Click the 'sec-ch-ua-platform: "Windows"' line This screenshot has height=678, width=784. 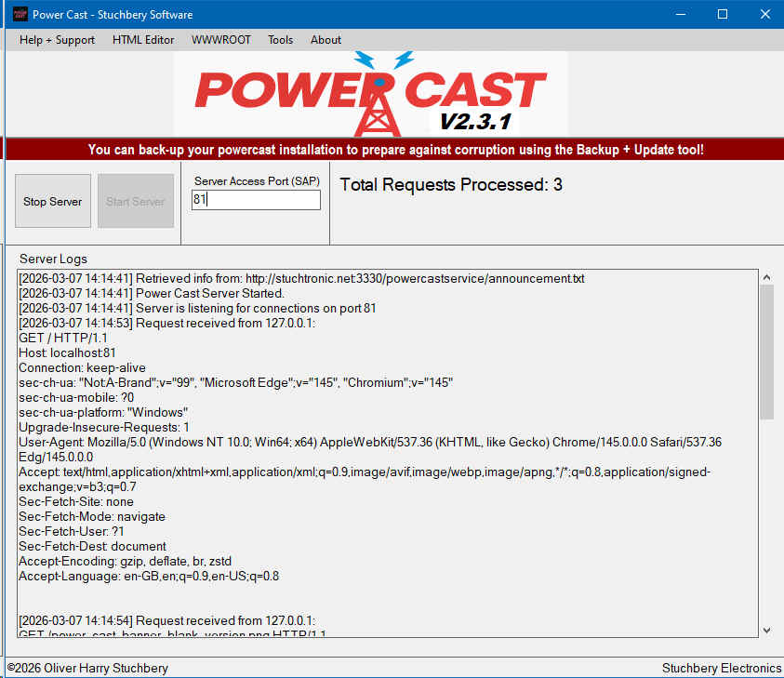[x=103, y=413]
